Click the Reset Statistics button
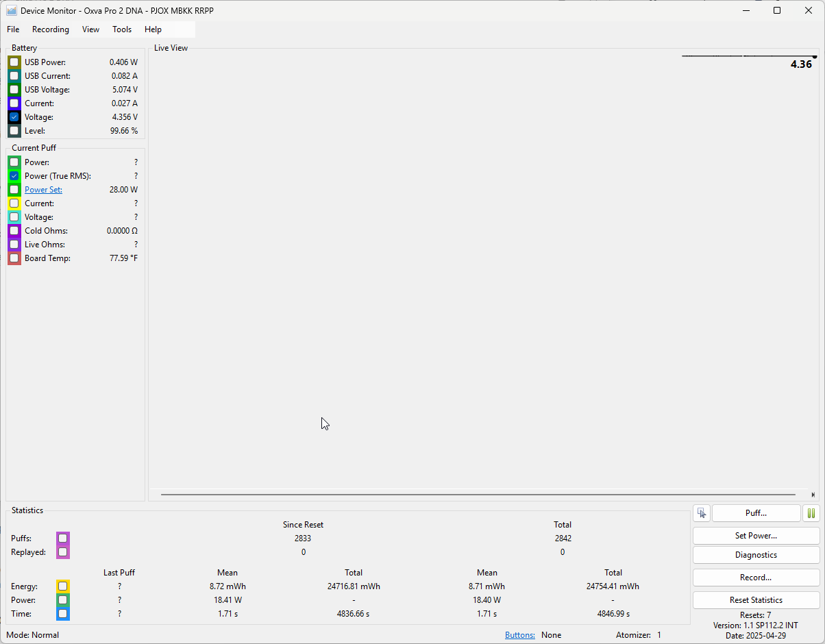Image resolution: width=825 pixels, height=644 pixels. tap(756, 600)
